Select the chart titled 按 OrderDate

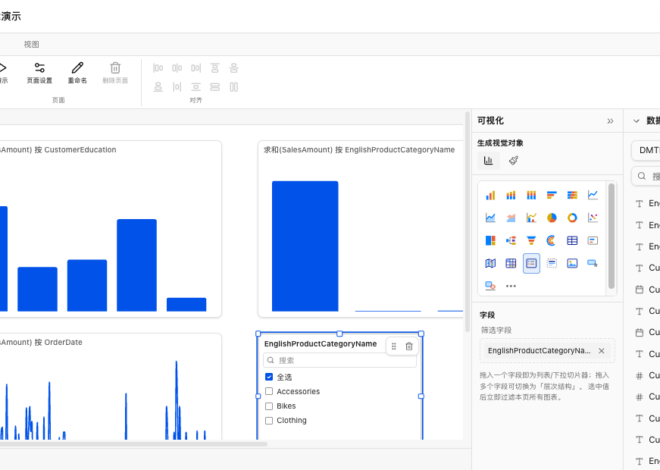coord(111,387)
